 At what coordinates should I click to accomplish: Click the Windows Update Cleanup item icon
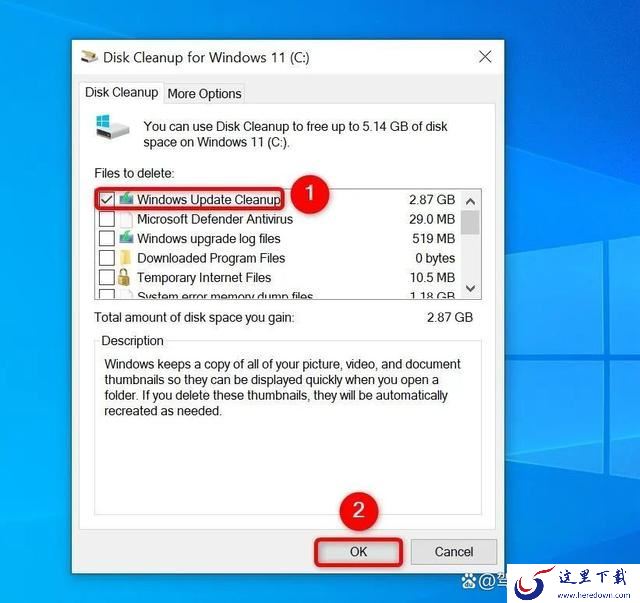point(127,199)
